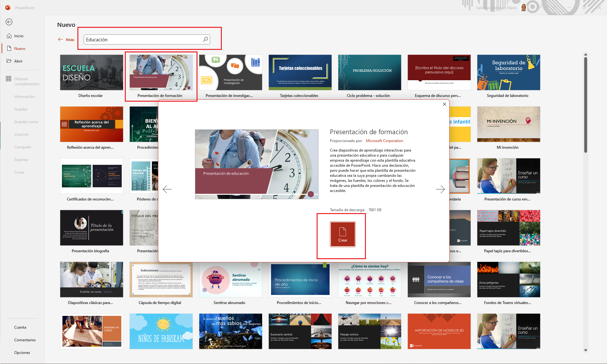Click the back arrow circle icon
Image resolution: width=607 pixels, height=364 pixels.
tap(9, 22)
